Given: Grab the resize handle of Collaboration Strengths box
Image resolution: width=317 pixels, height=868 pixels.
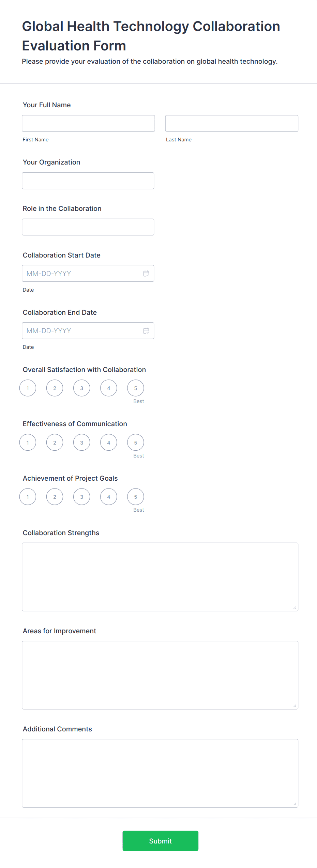Looking at the screenshot, I should click(295, 608).
